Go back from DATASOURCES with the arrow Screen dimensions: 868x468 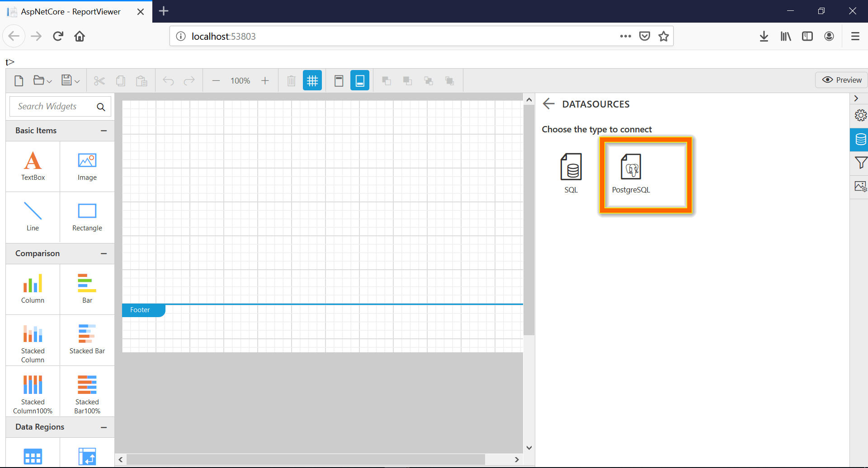548,103
